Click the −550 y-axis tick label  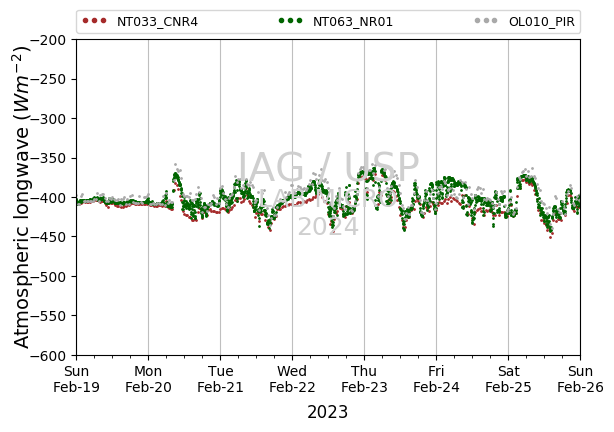50,316
